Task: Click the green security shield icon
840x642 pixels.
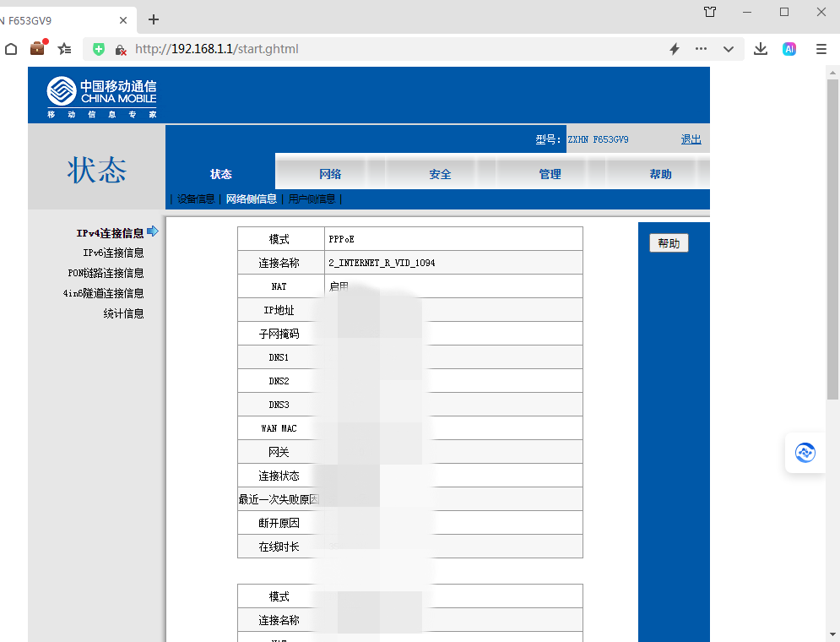Action: (99, 49)
